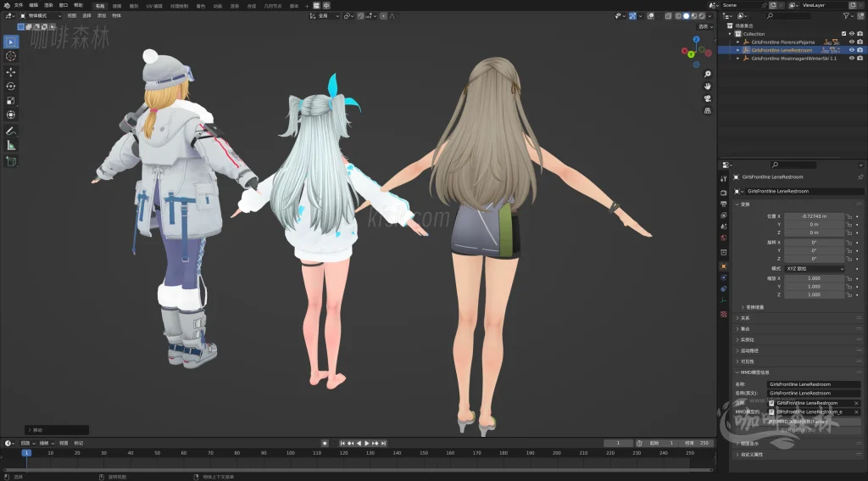Open the Tool properties tab
Screen dimensions: 868x481
click(x=724, y=178)
